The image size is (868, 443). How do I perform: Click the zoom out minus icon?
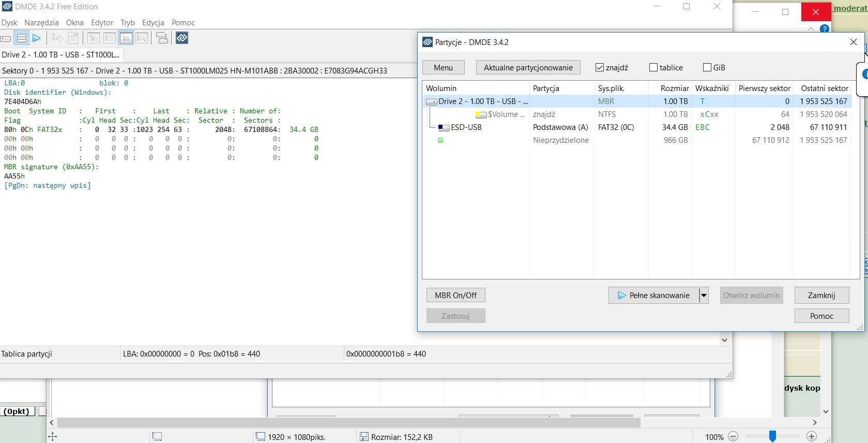pos(733,437)
